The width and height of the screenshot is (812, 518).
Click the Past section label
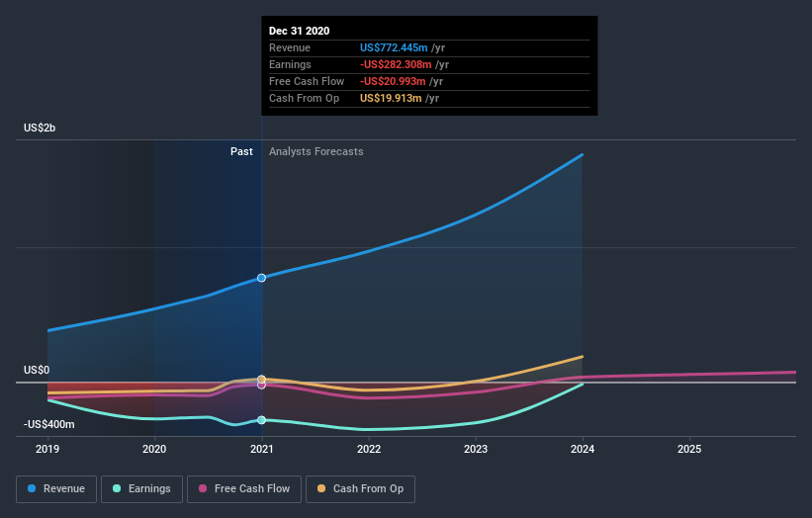241,151
